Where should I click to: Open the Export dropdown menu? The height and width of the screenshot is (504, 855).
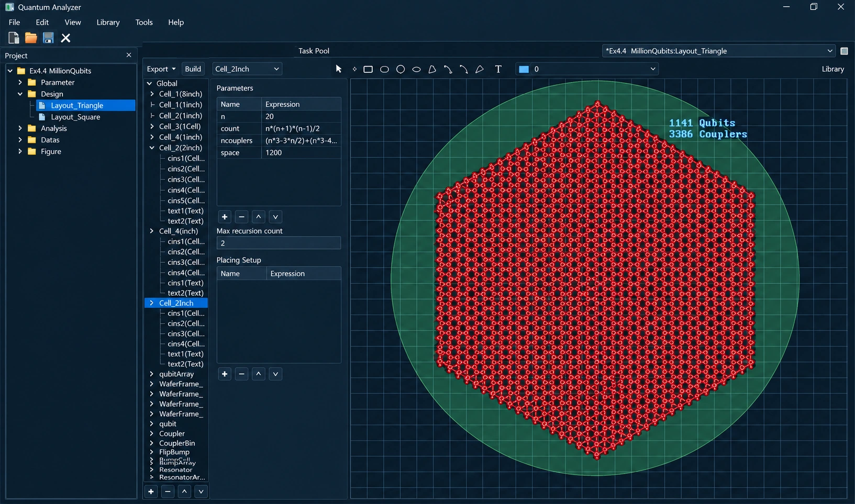point(161,69)
